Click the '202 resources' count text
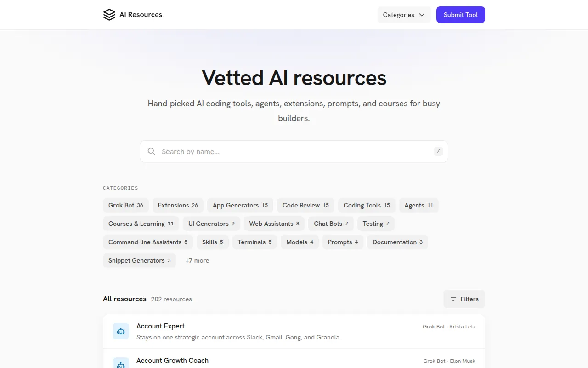Image resolution: width=588 pixels, height=368 pixels. [x=171, y=299]
